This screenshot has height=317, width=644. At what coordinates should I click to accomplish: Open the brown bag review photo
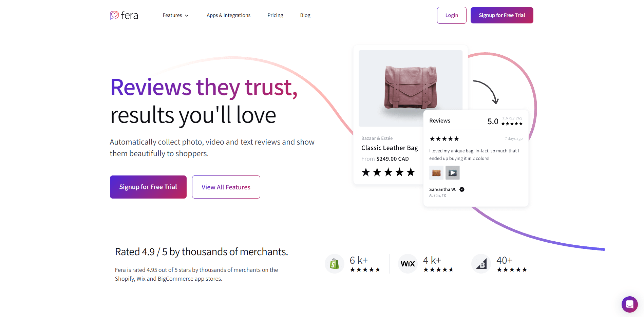tap(436, 173)
